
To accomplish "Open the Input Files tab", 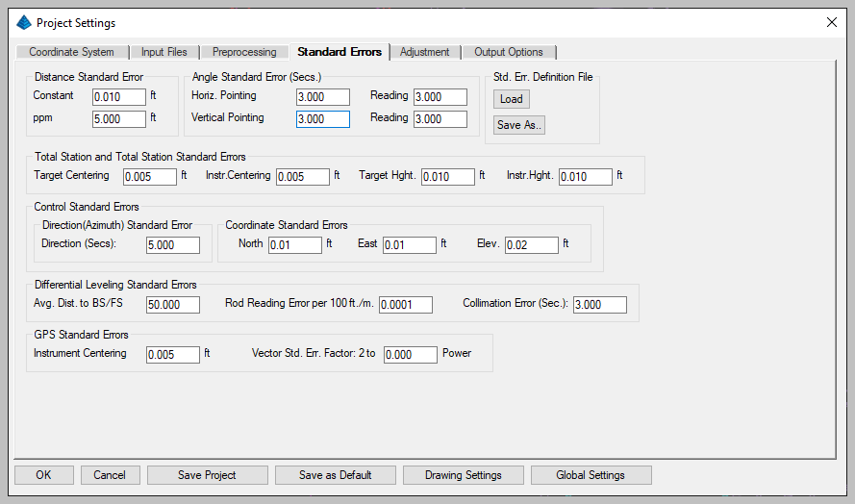I will [x=164, y=52].
